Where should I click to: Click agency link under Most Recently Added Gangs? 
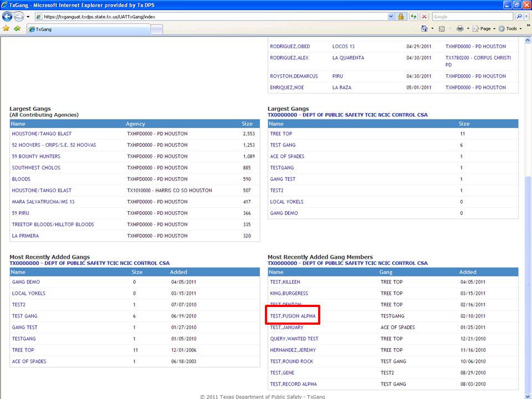pyautogui.click(x=90, y=263)
